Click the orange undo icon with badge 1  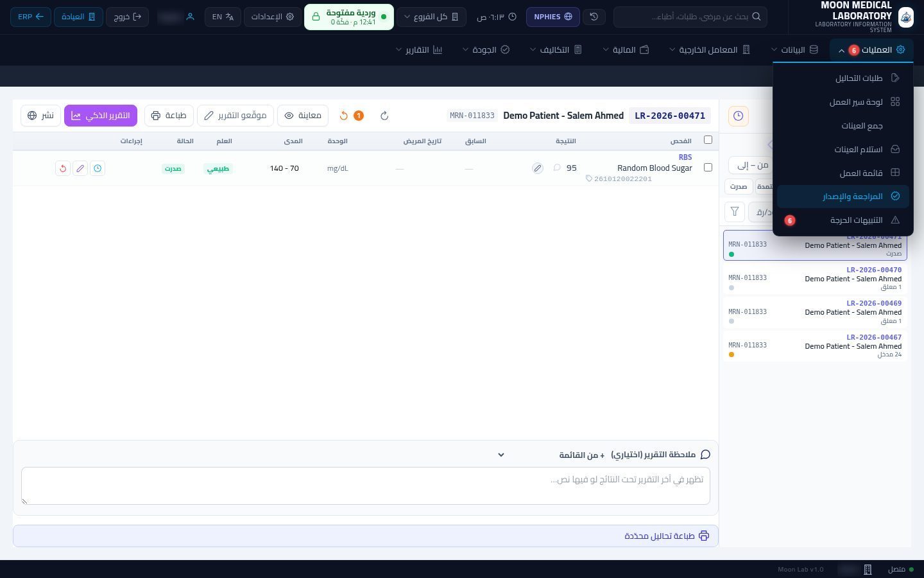pyautogui.click(x=351, y=116)
